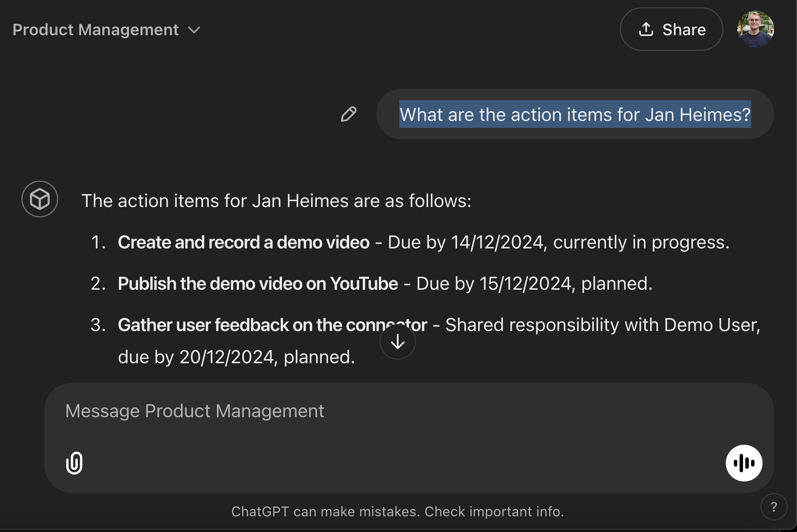Open the user profile picture menu
Image resolution: width=797 pixels, height=532 pixels.
755,29
